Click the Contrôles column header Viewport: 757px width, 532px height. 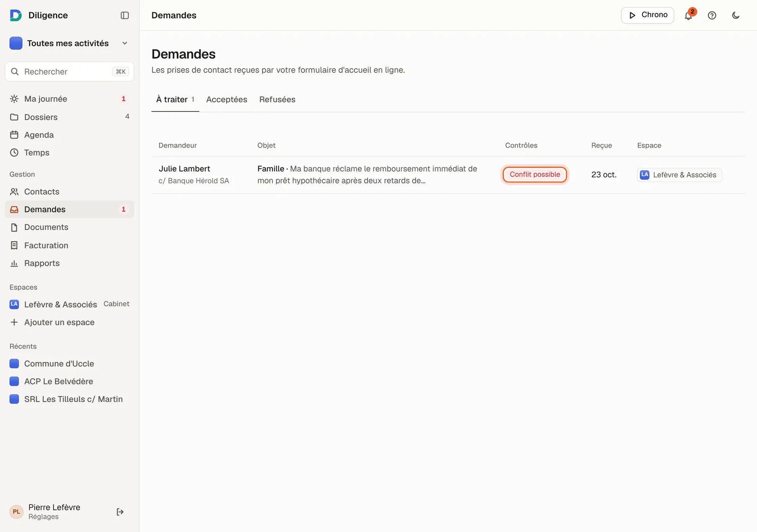521,145
